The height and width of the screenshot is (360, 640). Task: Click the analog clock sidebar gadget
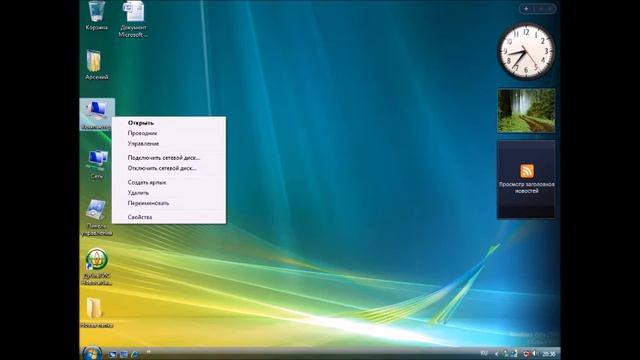526,52
